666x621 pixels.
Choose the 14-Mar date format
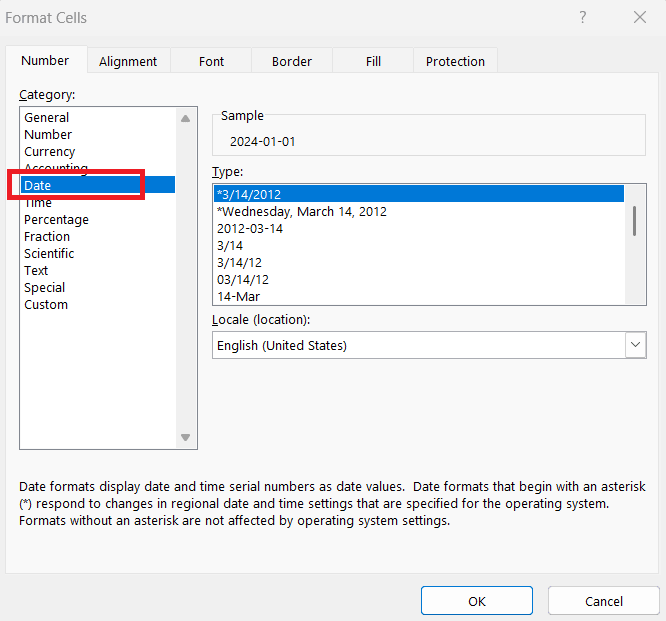[x=239, y=296]
